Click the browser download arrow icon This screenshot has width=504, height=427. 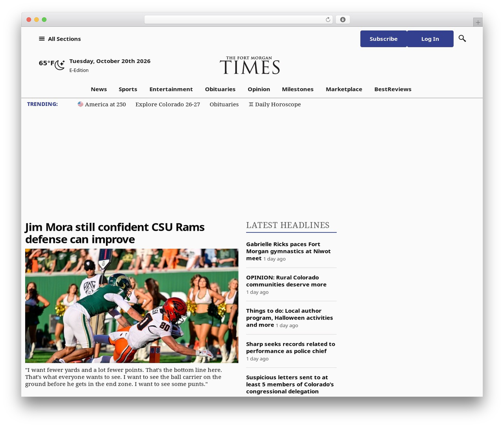(343, 20)
